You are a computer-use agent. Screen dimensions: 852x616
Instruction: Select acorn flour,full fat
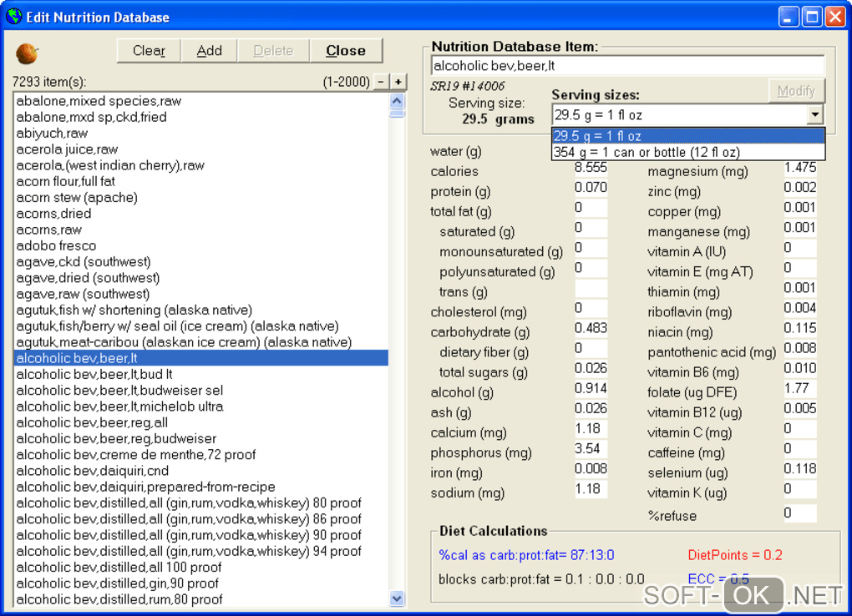(200, 181)
